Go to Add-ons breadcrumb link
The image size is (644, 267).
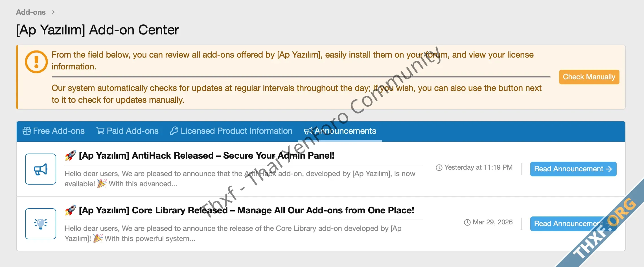(x=31, y=12)
